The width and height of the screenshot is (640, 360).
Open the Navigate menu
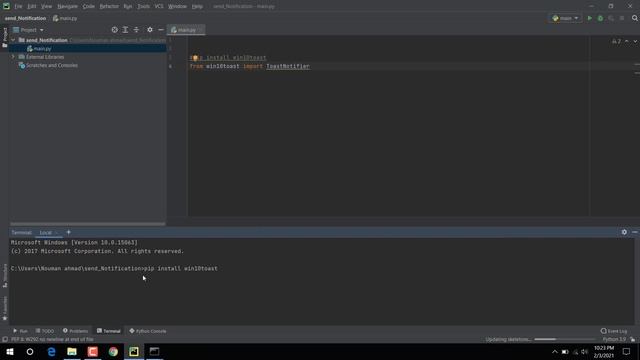pyautogui.click(x=67, y=7)
